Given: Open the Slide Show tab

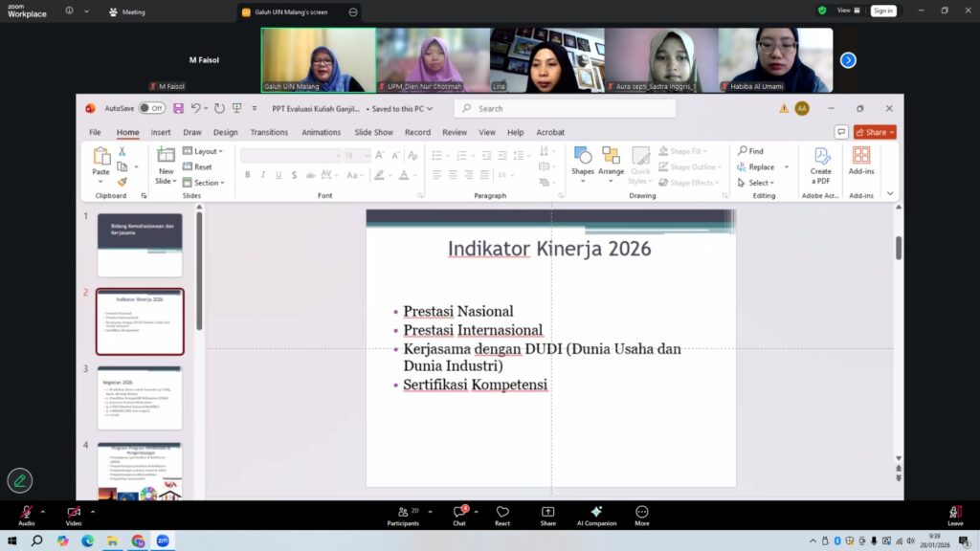Looking at the screenshot, I should click(x=373, y=132).
